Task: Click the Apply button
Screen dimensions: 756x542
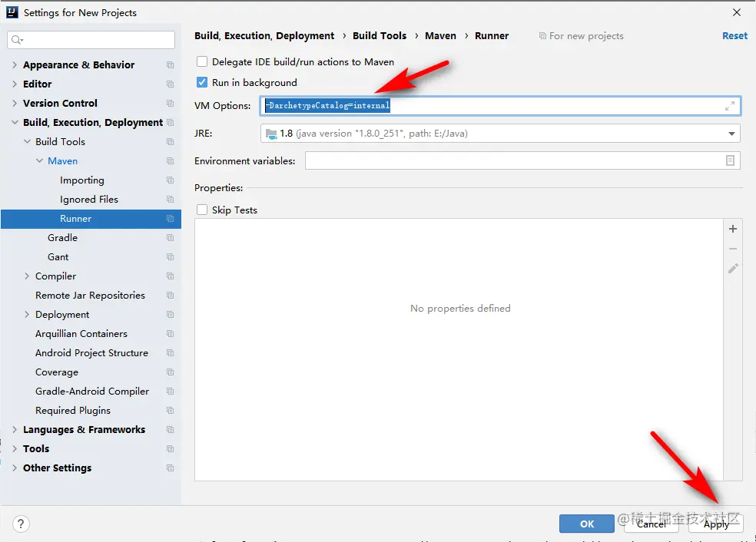Action: pos(716,524)
